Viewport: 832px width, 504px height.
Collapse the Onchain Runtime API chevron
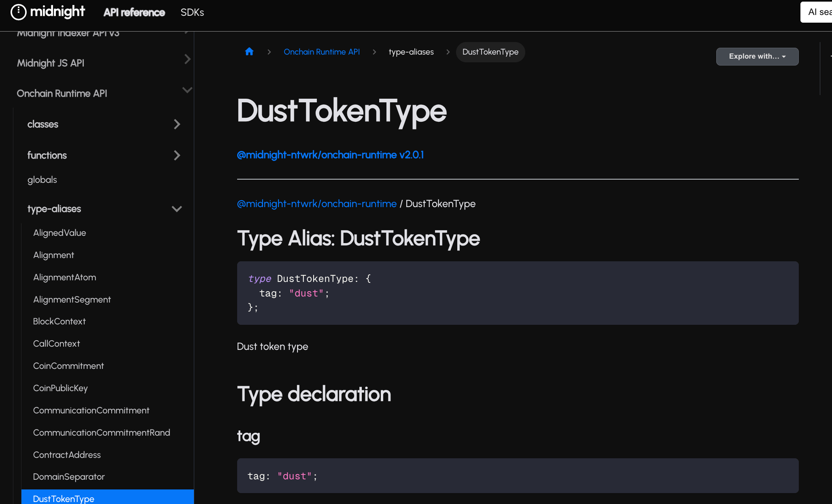click(187, 90)
